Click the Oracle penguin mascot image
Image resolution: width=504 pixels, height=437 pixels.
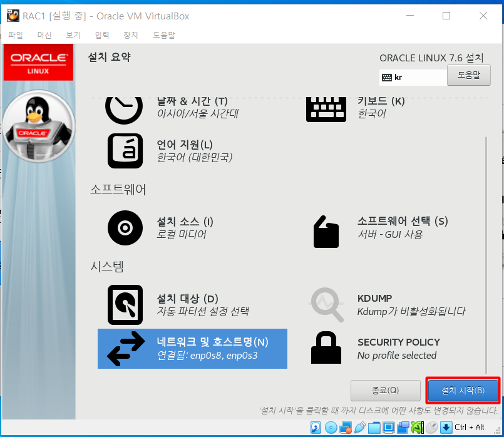click(x=39, y=126)
